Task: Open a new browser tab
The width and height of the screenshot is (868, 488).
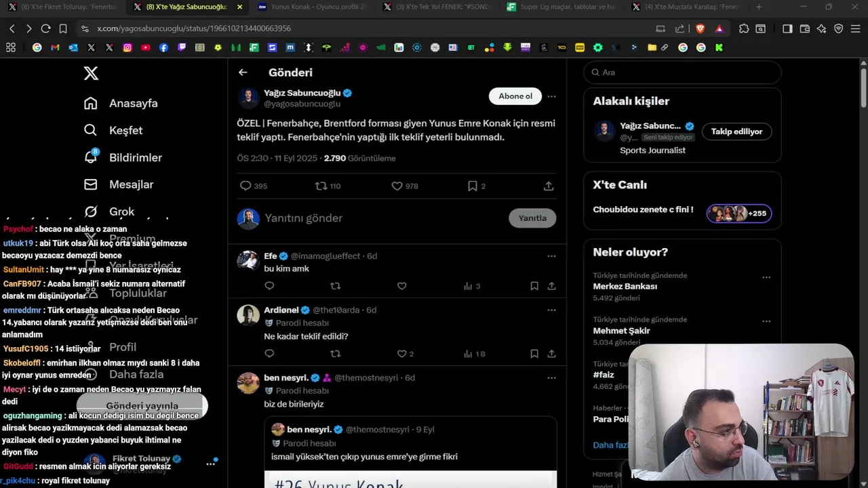Action: pos(758,7)
